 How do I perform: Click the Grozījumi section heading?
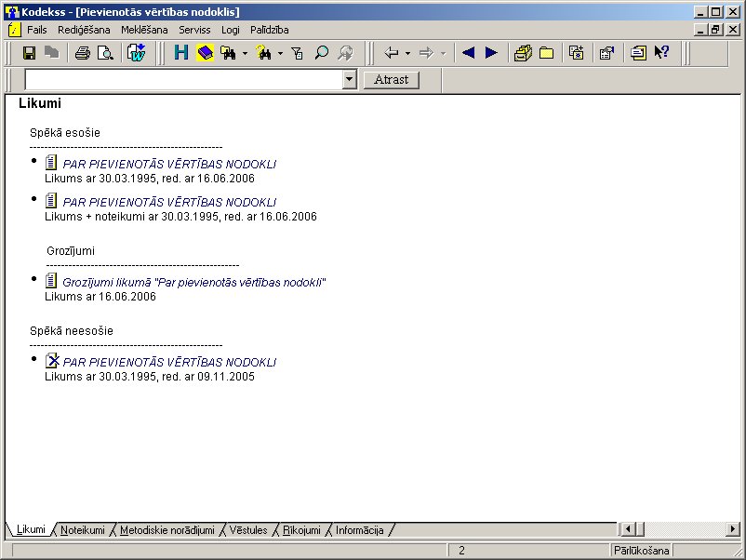[x=71, y=251]
